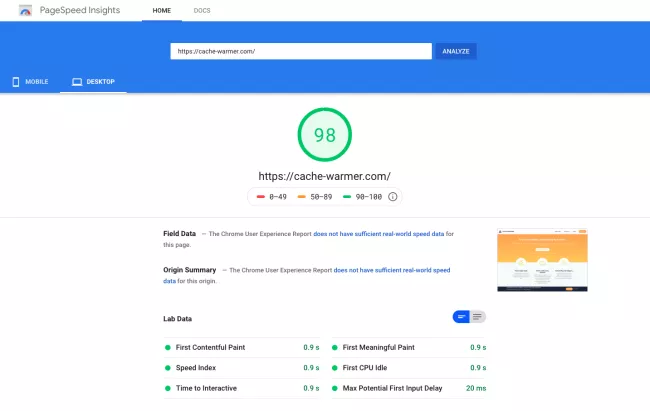Click the ANALYZE button
Image resolution: width=650 pixels, height=411 pixels.
(x=456, y=51)
